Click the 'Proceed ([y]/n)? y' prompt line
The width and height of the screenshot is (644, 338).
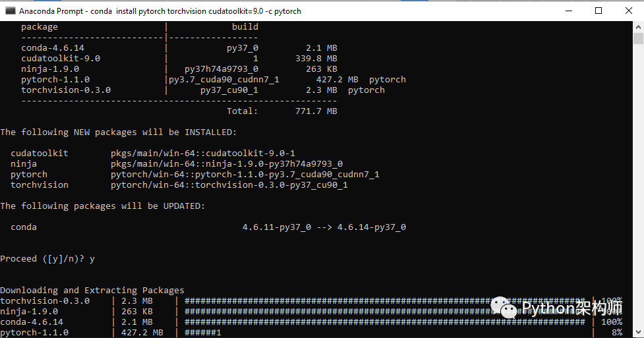[x=47, y=259]
